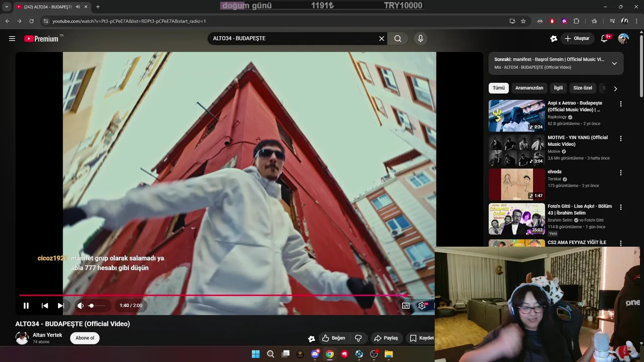Screen dimensions: 644x362
Task: Open Windows taskbar search
Action: click(x=270, y=354)
